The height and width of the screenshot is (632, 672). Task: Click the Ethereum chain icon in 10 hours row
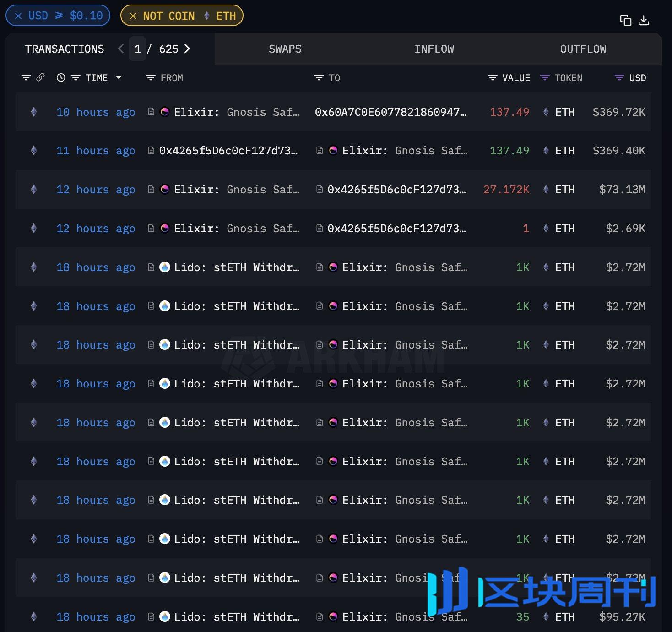33,112
